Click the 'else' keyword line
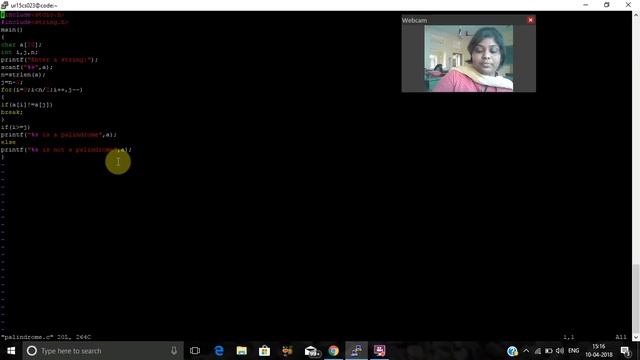 8,142
